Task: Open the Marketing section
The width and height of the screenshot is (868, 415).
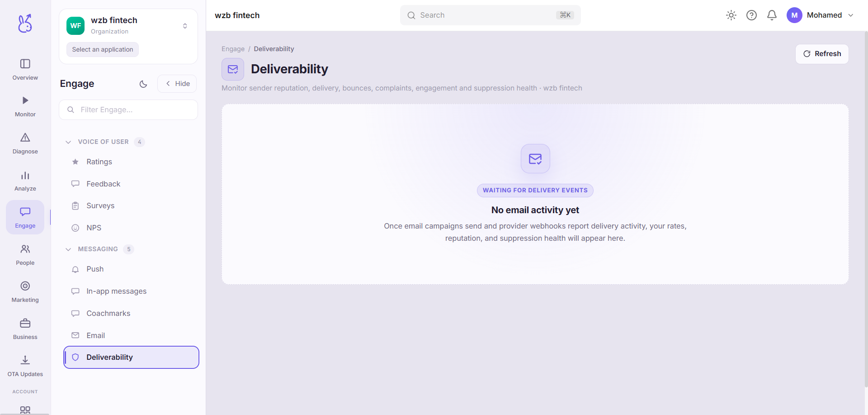Action: coord(25,292)
